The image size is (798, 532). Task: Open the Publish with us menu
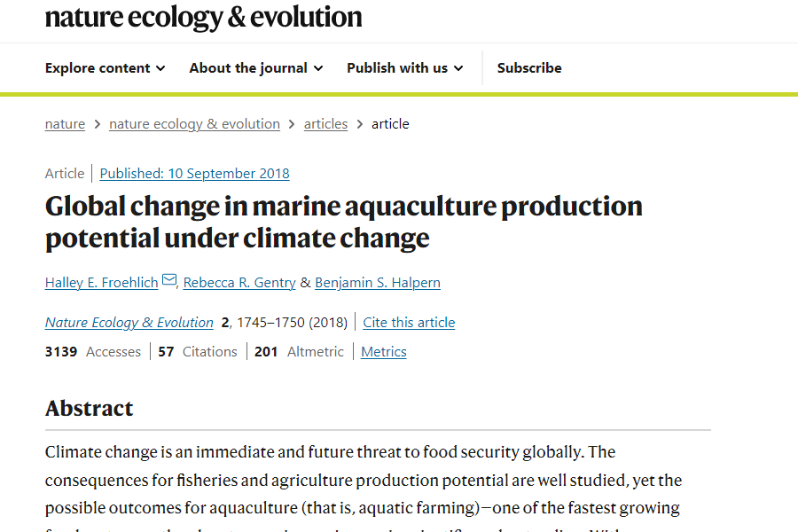[405, 67]
